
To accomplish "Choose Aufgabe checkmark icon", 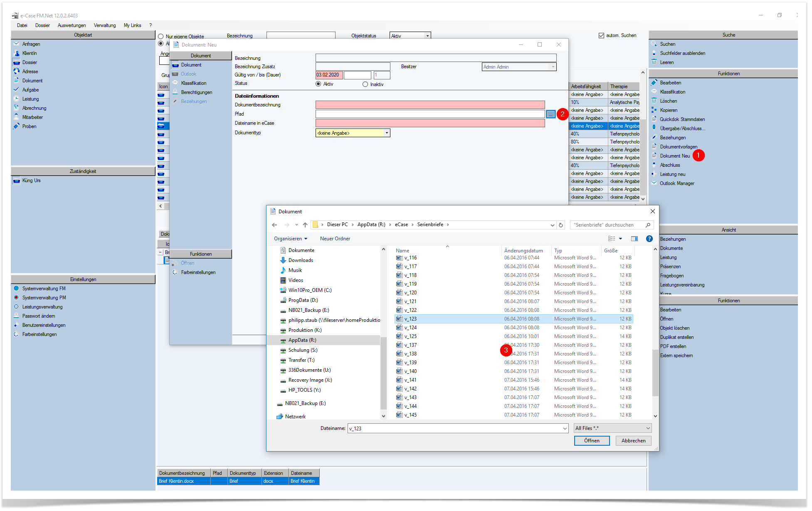I will [16, 89].
